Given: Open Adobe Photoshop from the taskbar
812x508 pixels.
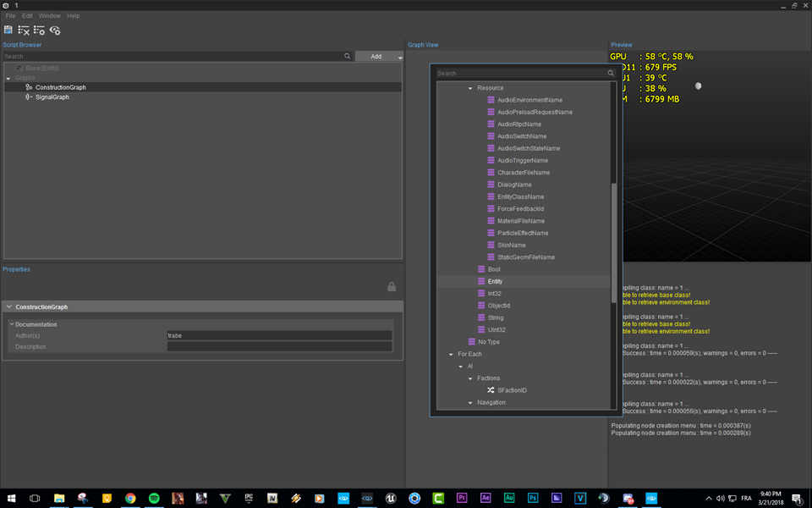Looking at the screenshot, I should pyautogui.click(x=533, y=498).
